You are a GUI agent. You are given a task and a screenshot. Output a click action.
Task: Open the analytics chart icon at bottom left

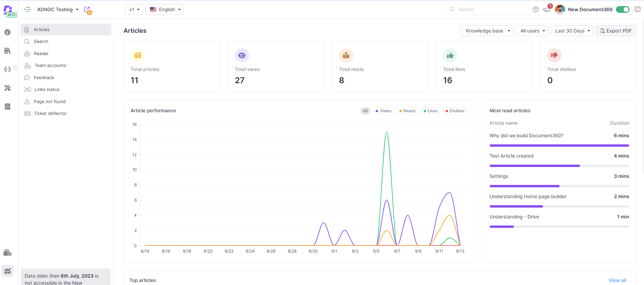point(7,271)
